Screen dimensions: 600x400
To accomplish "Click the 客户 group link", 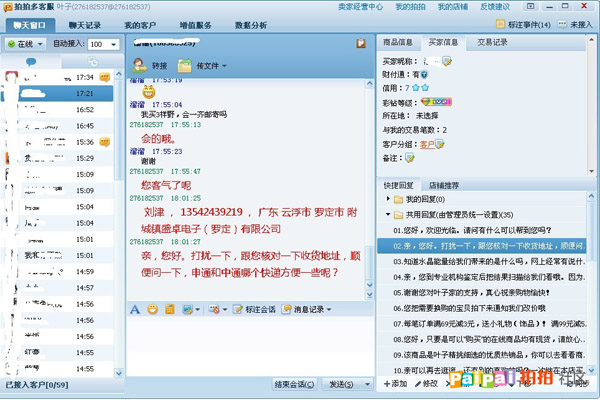I will [x=427, y=144].
